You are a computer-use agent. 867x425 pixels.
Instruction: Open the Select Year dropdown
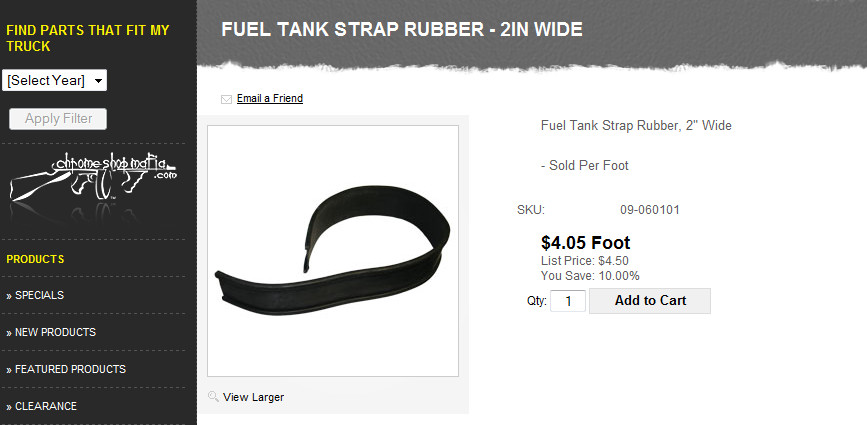click(54, 81)
